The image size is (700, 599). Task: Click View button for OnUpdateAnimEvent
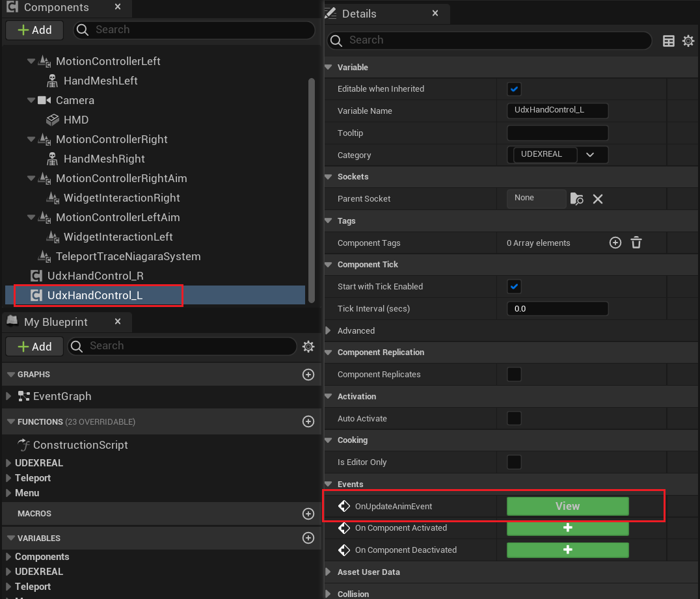click(x=567, y=506)
